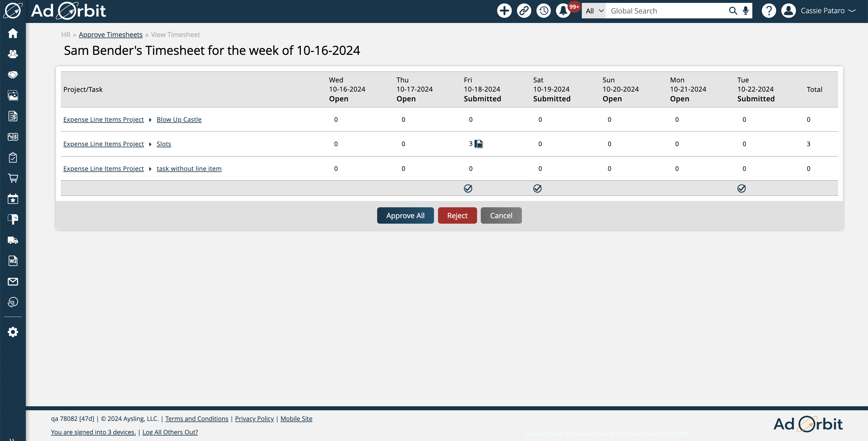Click the user avatar profile icon
This screenshot has width=868, height=441.
788,11
